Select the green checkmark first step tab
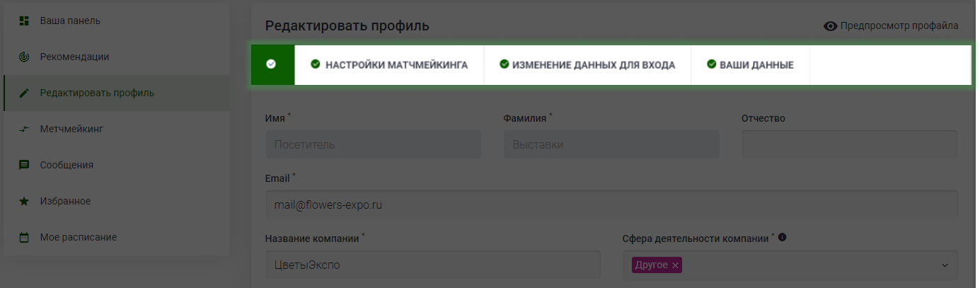Viewport: 980px width, 288px height. [272, 64]
